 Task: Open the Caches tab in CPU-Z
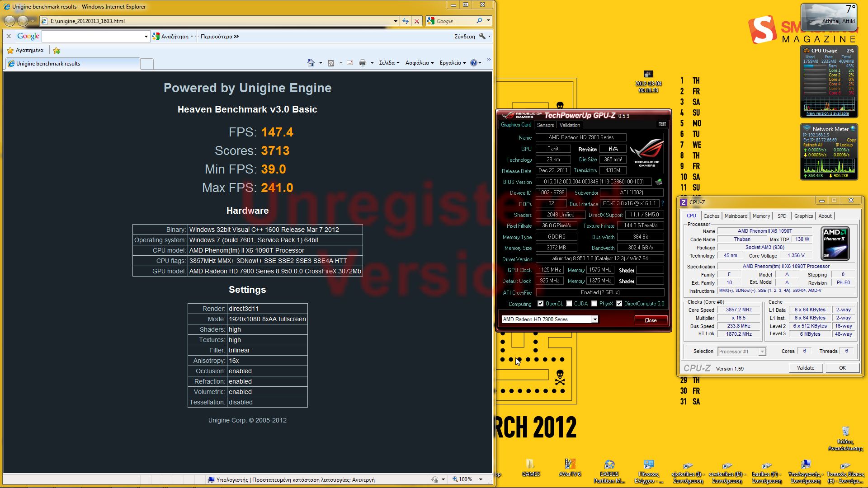coord(711,216)
